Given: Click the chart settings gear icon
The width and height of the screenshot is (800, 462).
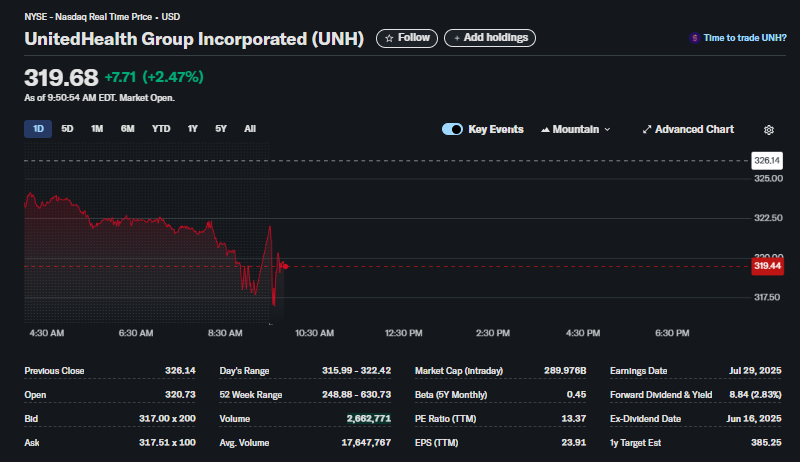Looking at the screenshot, I should [x=768, y=130].
